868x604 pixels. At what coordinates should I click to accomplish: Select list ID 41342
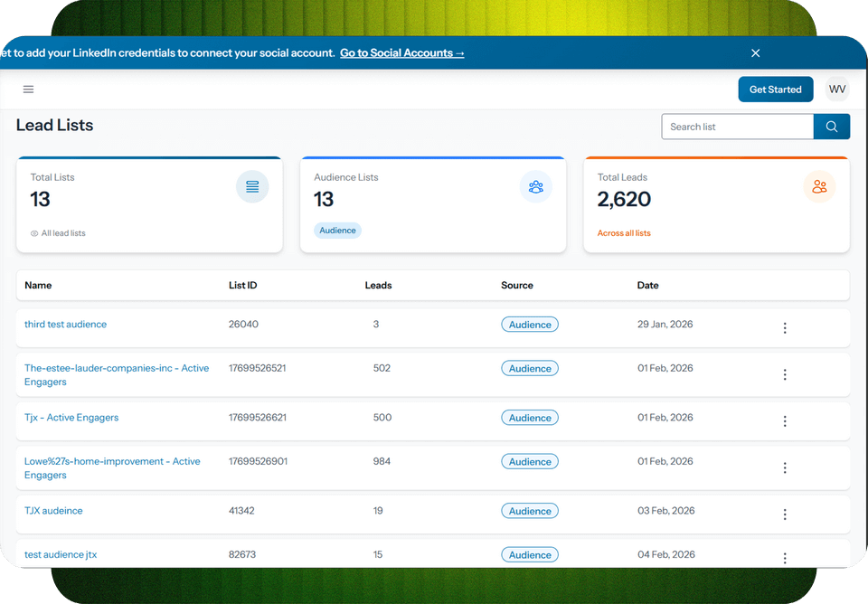[241, 511]
